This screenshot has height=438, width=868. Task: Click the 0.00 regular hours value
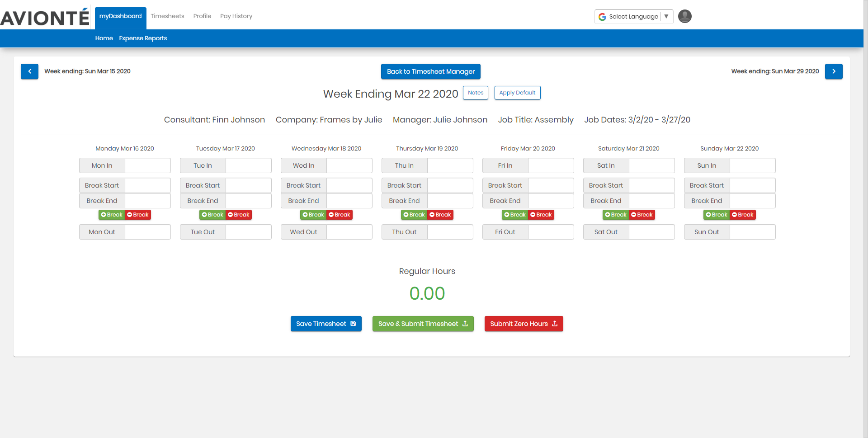pos(427,294)
